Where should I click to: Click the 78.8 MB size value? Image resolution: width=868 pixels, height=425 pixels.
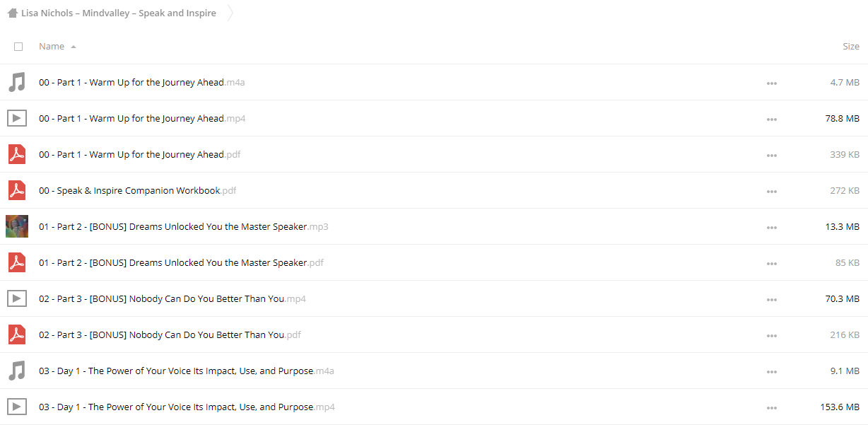pos(843,119)
